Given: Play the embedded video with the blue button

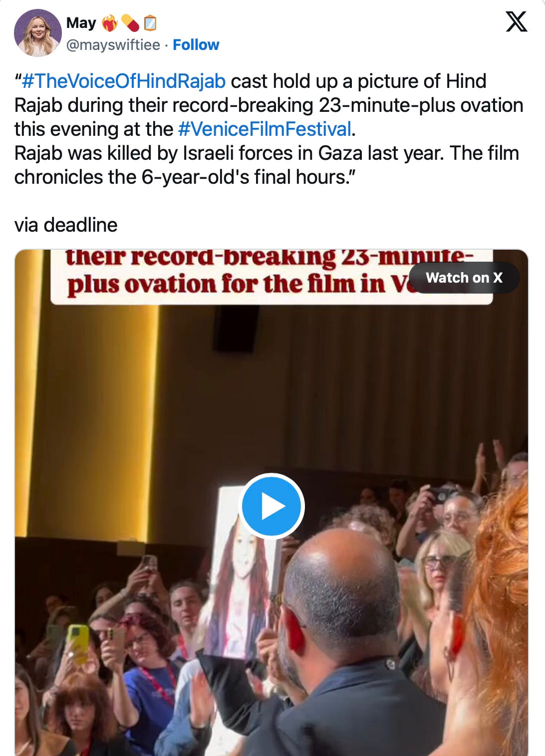Looking at the screenshot, I should [272, 506].
